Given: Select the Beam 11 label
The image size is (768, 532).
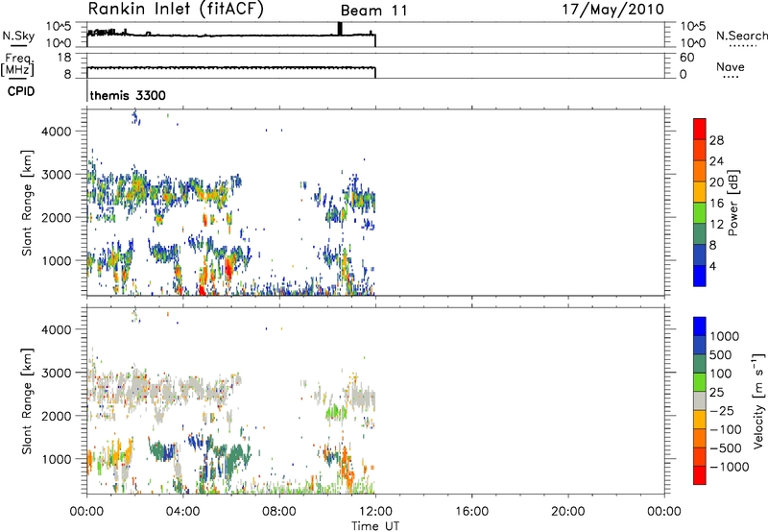Looking at the screenshot, I should (373, 11).
